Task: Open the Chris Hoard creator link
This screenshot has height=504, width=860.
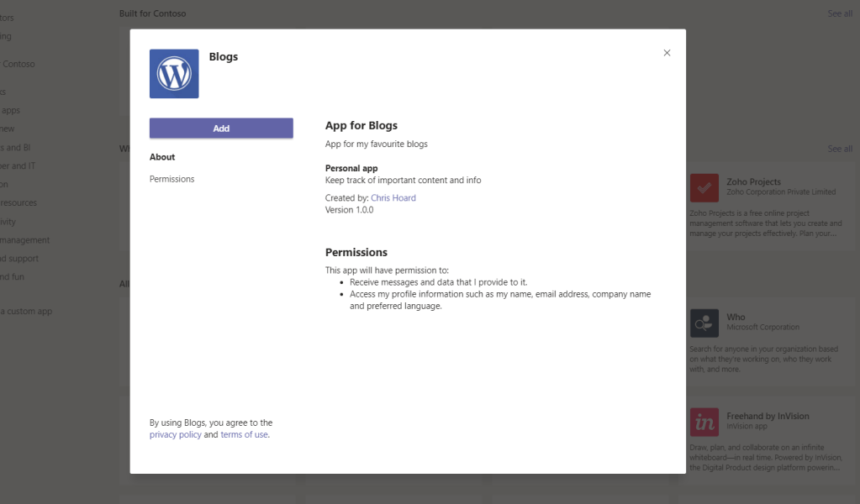Action: pyautogui.click(x=393, y=198)
